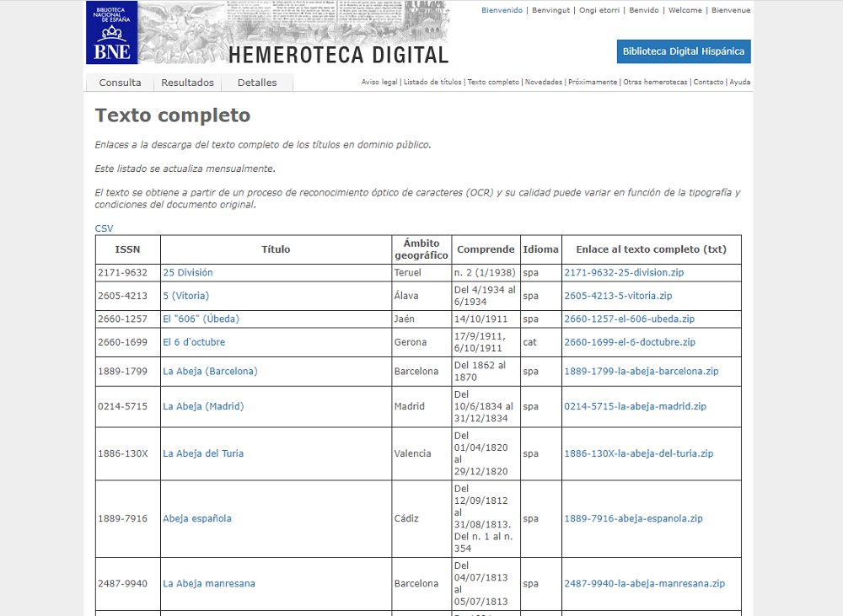Open Aviso legal link

tap(379, 83)
